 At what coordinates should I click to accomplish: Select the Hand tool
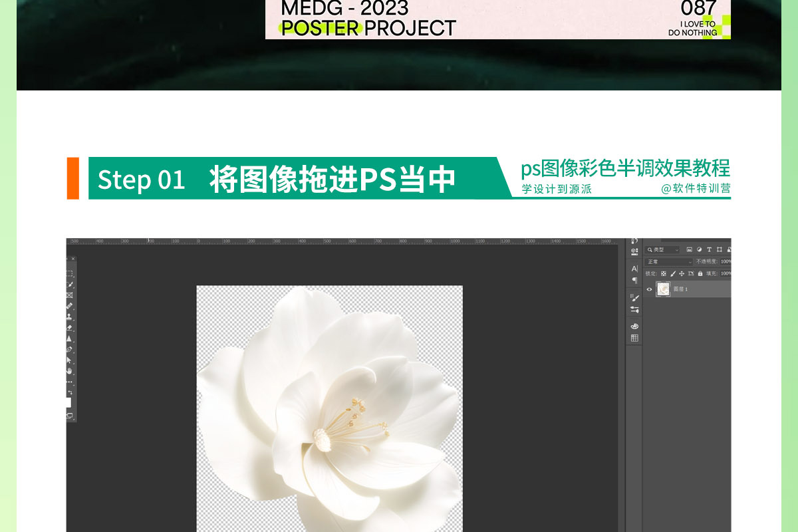point(70,371)
